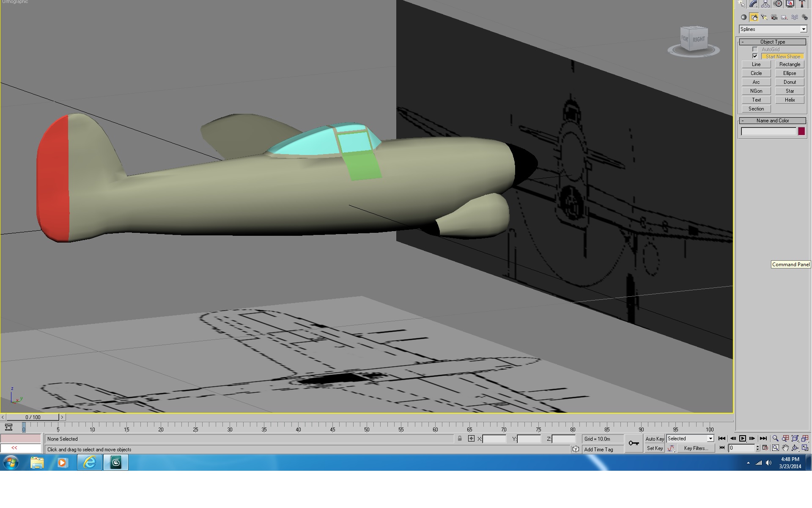Screen dimensions: 812x508
Task: Select the Space Warps wave icon
Action: 795,17
